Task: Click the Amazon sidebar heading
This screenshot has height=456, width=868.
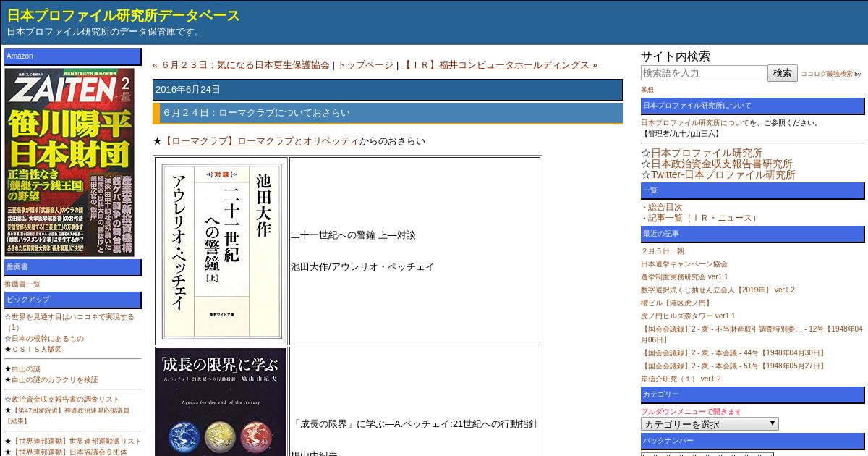Action: [73, 56]
